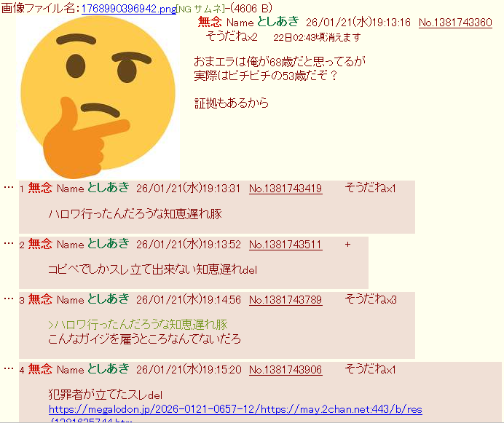
Task: Click the green quoted text in reply 3
Action: pyautogui.click(x=138, y=324)
